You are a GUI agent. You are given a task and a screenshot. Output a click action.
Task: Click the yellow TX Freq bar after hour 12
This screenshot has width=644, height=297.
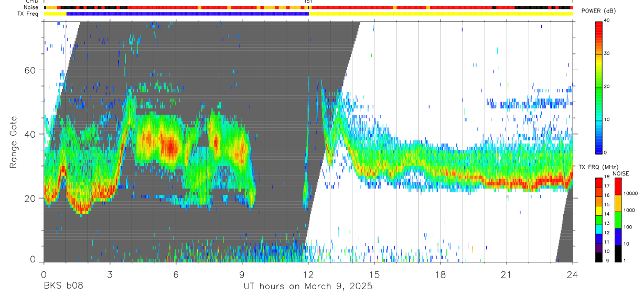[441, 14]
